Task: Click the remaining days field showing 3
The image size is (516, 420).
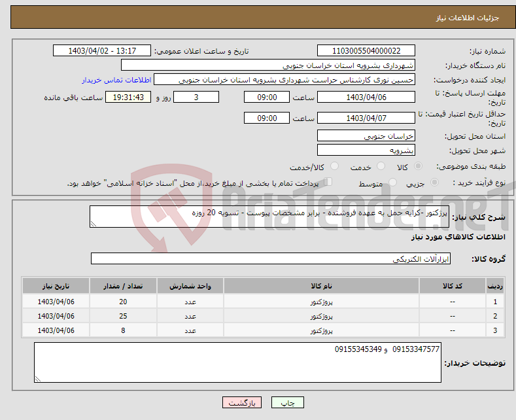Action: click(196, 97)
